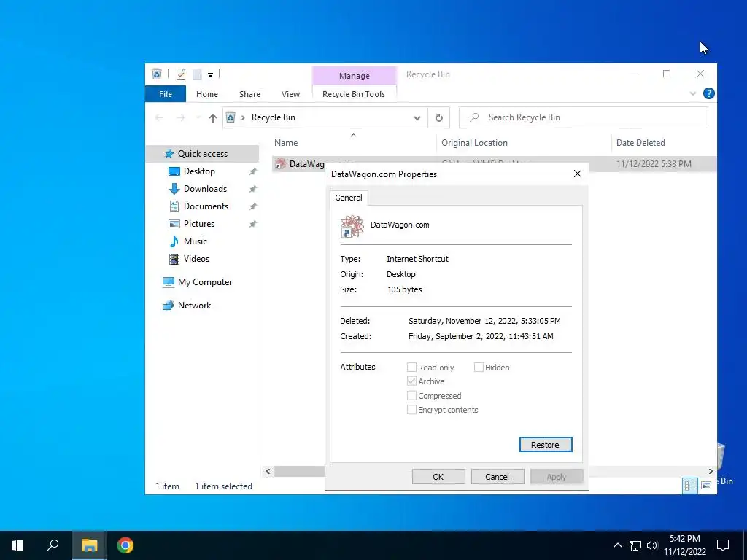Select Quick access in navigation pane
Viewport: 747px width, 560px height.
point(203,154)
